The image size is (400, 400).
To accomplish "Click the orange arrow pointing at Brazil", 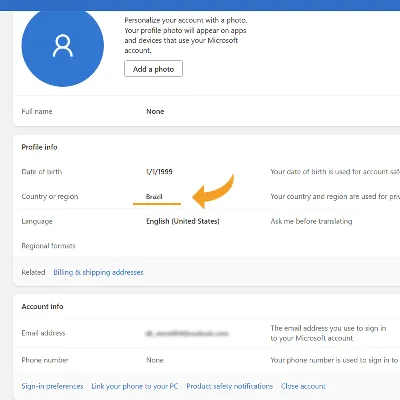I will (x=213, y=191).
